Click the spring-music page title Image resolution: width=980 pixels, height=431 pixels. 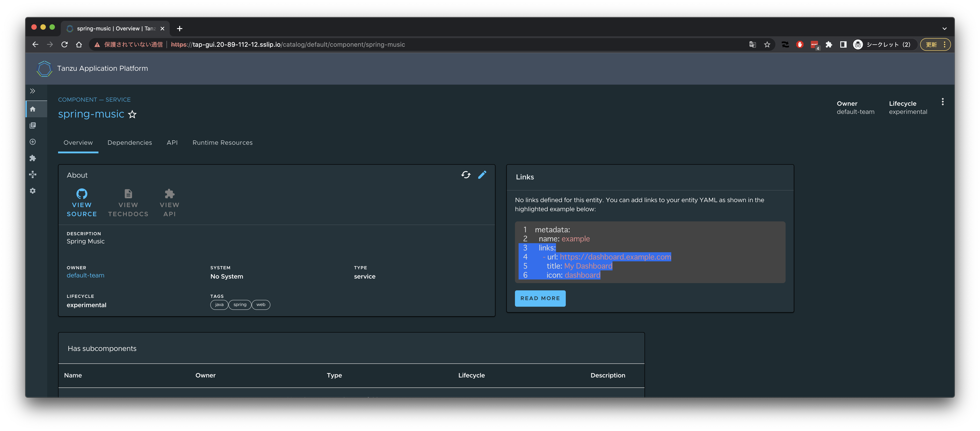(x=91, y=114)
